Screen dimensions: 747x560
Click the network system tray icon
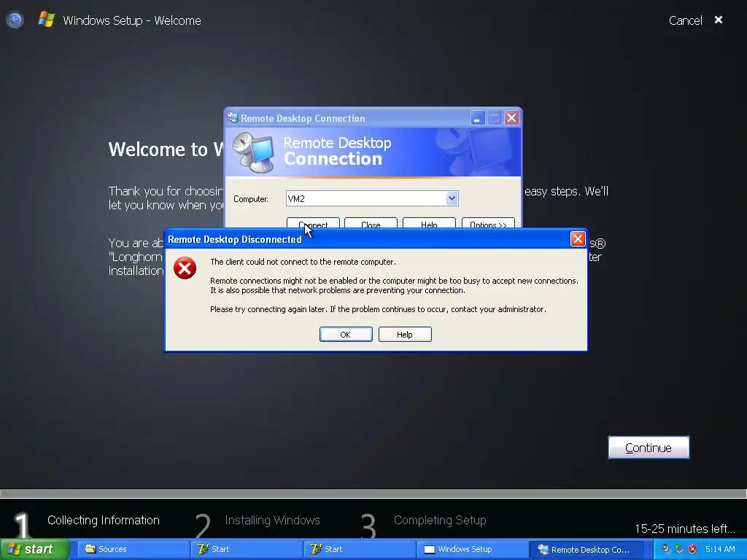coord(679,549)
